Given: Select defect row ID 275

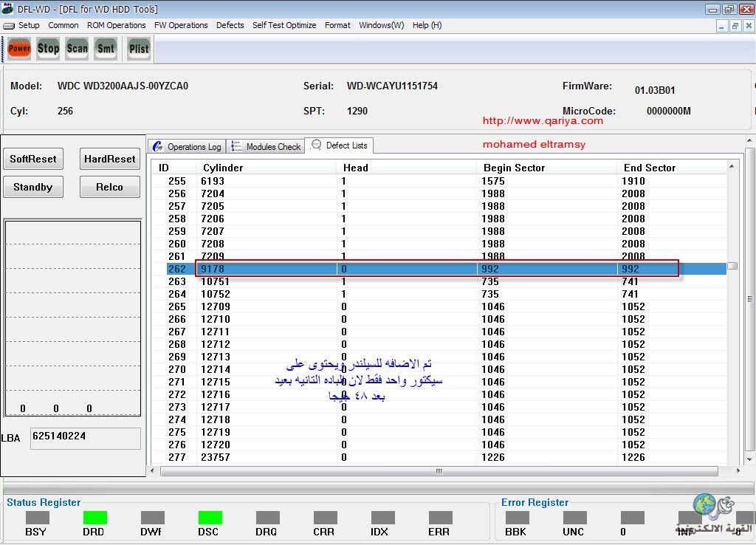Looking at the screenshot, I should click(439, 432).
